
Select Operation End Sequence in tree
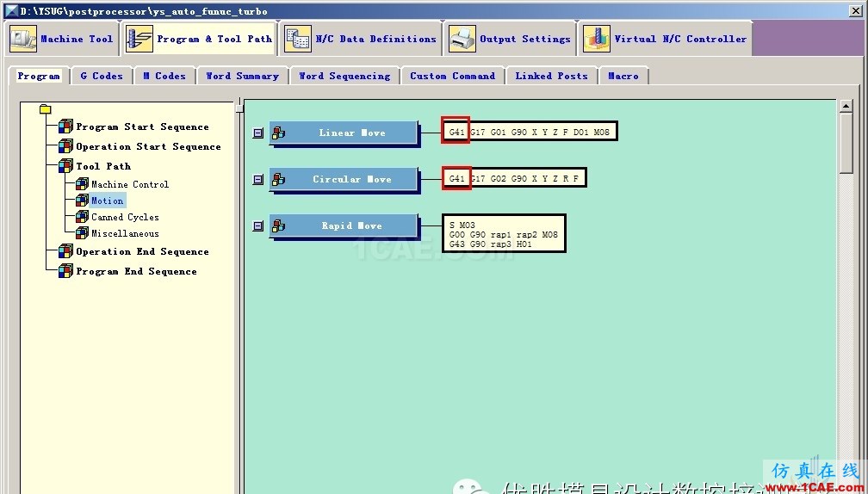point(142,251)
